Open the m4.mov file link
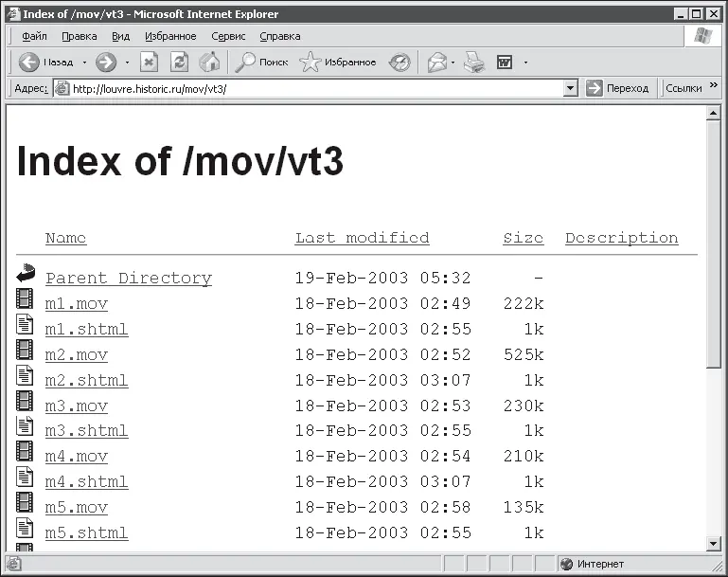Viewport: 728px width, 577px height. (77, 457)
